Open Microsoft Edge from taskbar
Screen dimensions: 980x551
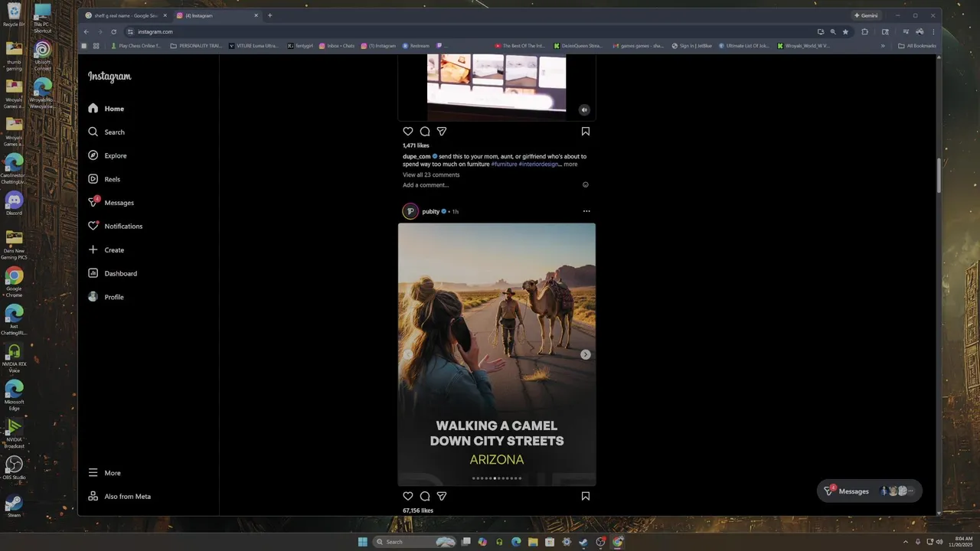point(516,542)
